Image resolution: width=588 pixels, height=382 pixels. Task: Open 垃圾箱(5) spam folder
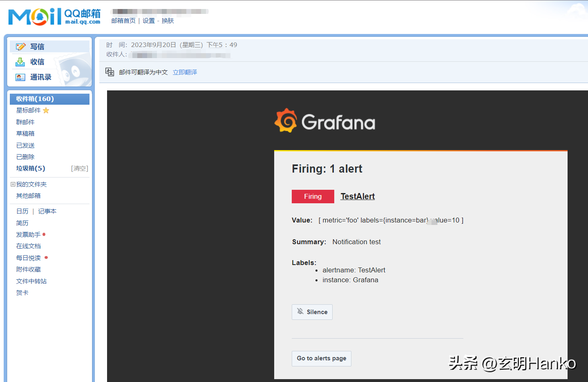31,169
